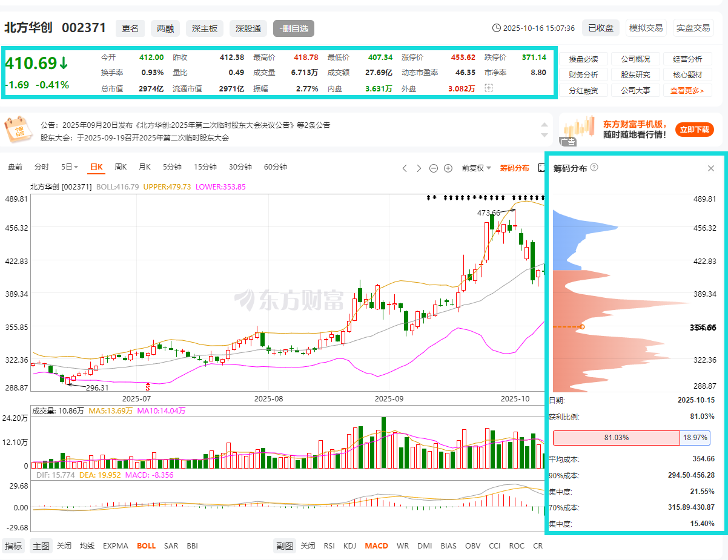Select the SAR main indicator
This screenshot has height=560, width=728.
[171, 545]
